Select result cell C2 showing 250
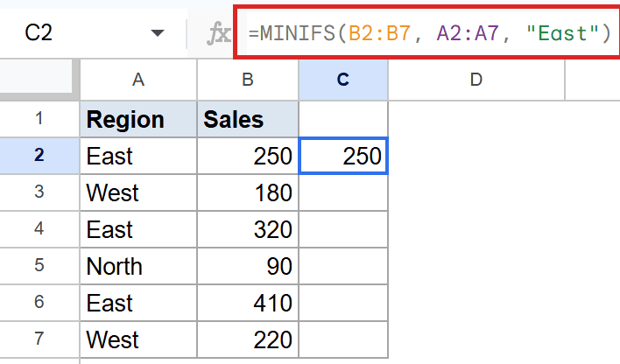 click(x=343, y=156)
